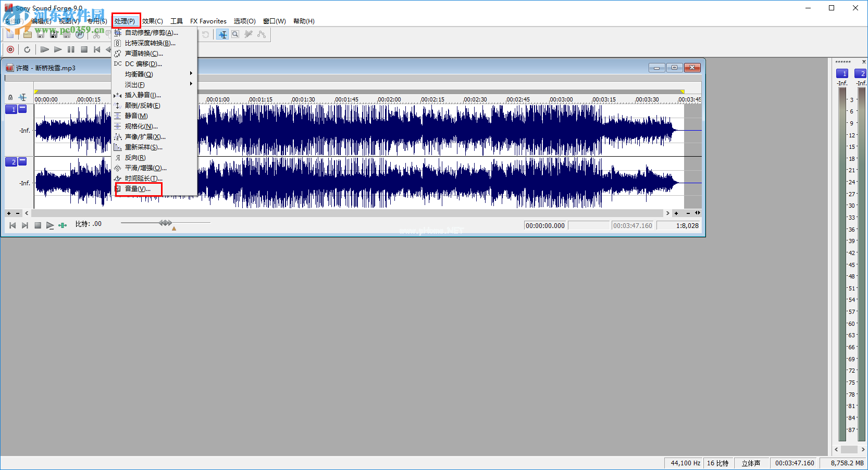Click the lock icon beside the time ruler
This screenshot has width=868, height=470.
tap(10, 97)
